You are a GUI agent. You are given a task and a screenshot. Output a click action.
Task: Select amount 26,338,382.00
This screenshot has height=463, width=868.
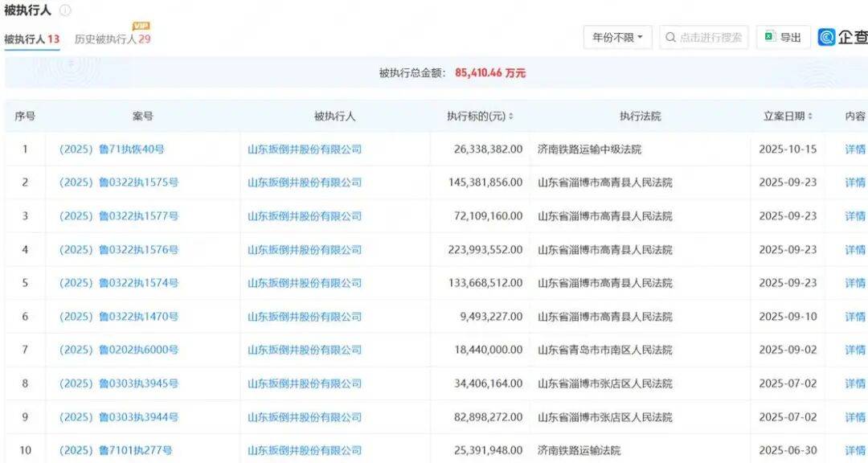(489, 149)
